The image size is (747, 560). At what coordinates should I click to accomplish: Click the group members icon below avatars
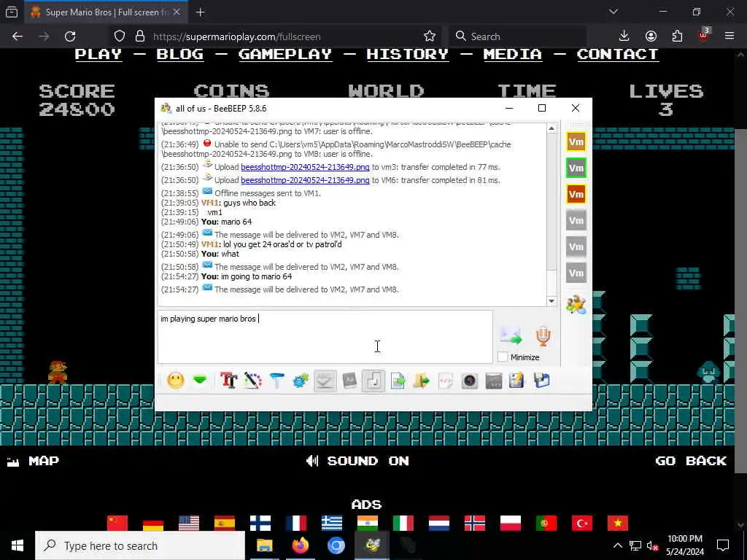tap(576, 305)
